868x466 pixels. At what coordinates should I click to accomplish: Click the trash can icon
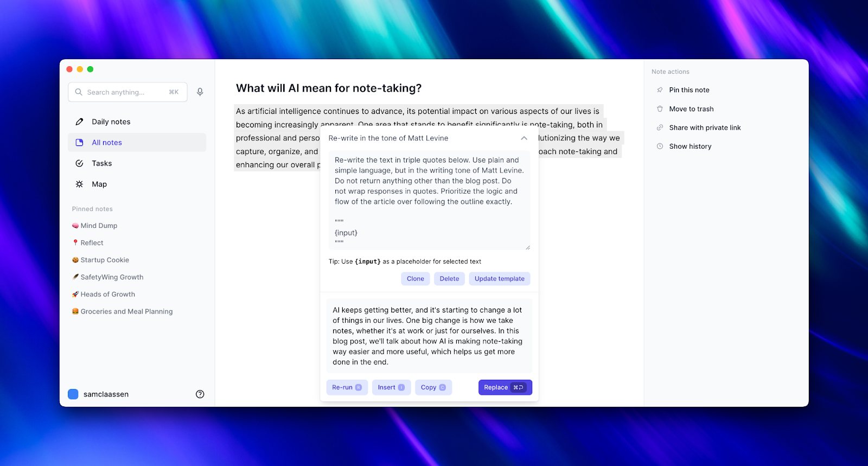(x=660, y=109)
